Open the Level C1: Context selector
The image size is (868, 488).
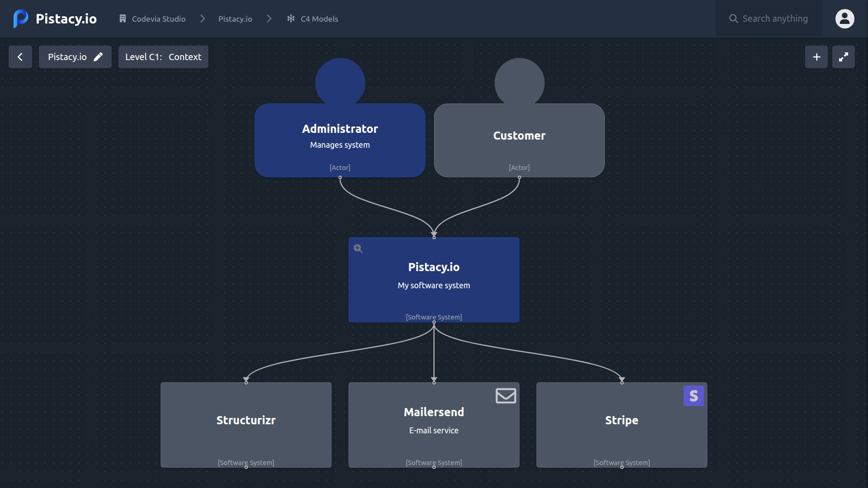click(x=163, y=57)
